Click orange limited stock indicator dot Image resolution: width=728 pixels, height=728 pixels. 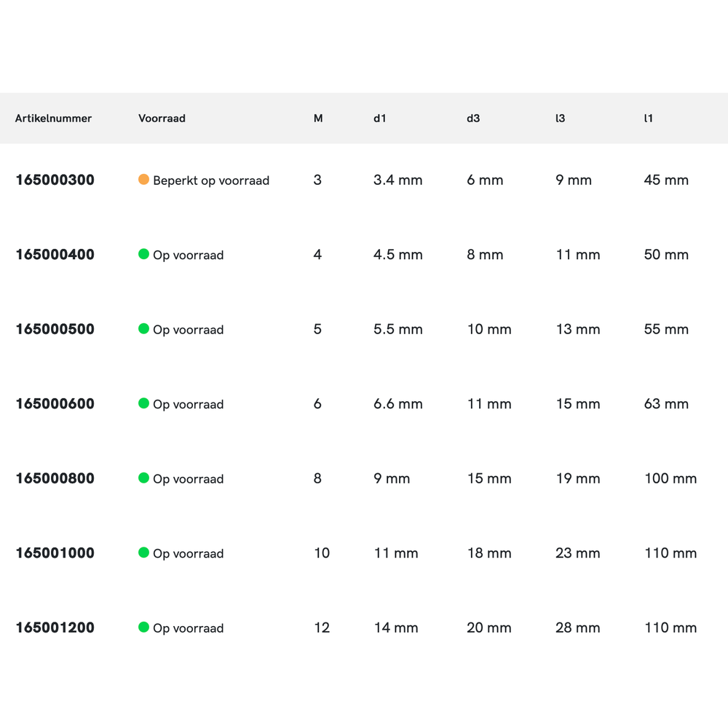click(143, 179)
